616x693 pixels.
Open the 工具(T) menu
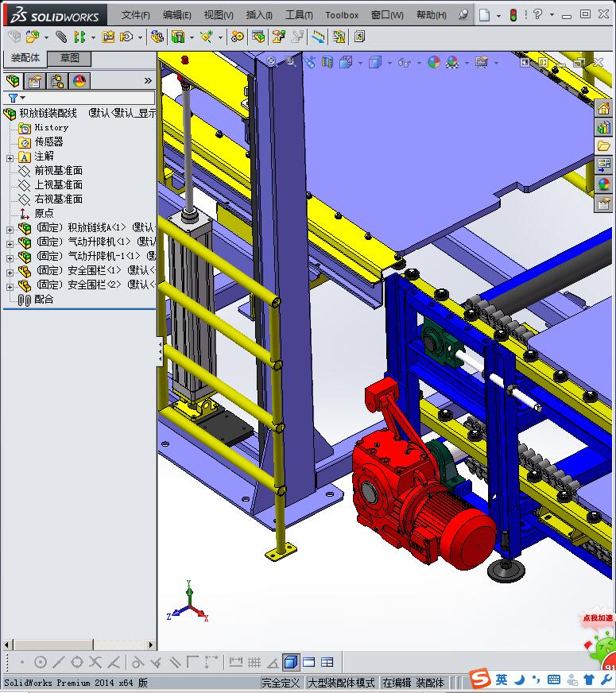click(299, 15)
